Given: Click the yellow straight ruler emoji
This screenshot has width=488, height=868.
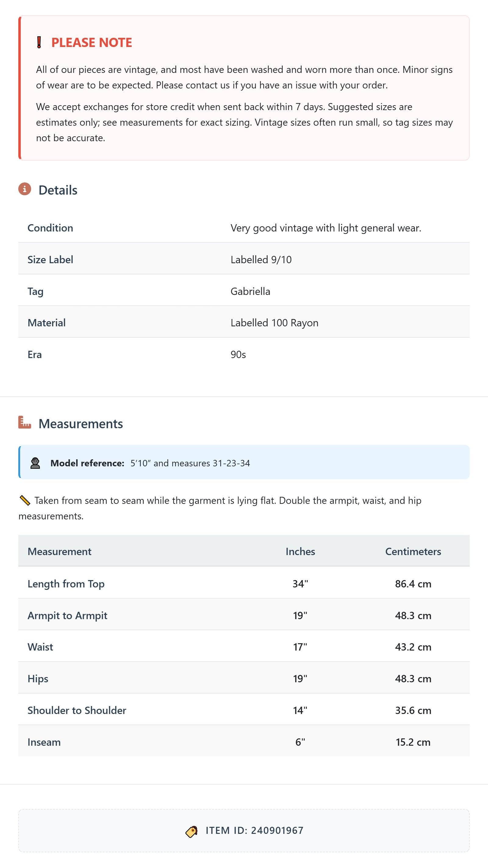Looking at the screenshot, I should 25,500.
